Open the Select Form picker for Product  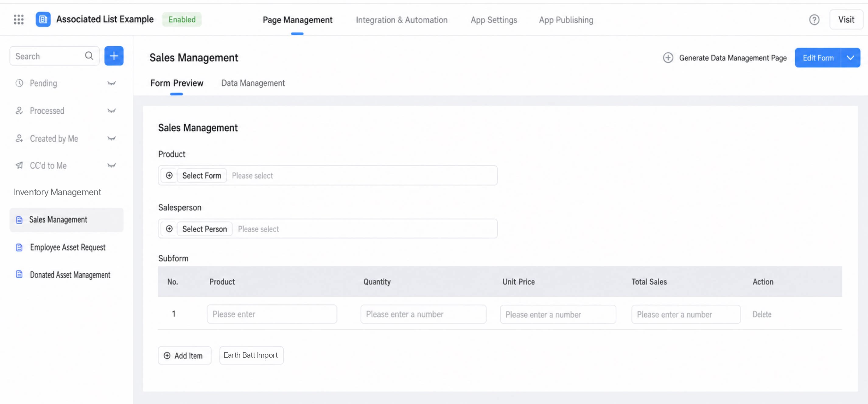point(201,175)
